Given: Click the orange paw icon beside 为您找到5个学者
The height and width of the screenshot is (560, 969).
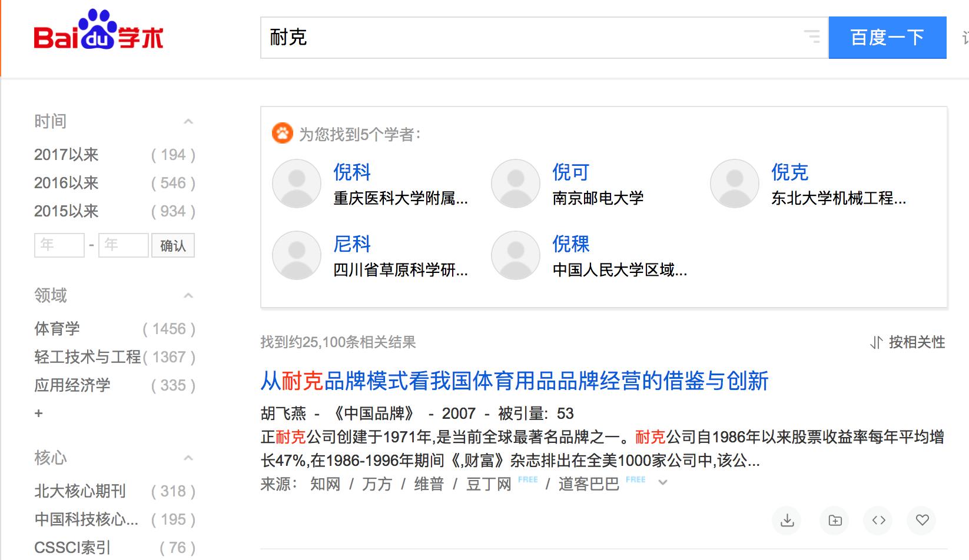Looking at the screenshot, I should point(284,134).
